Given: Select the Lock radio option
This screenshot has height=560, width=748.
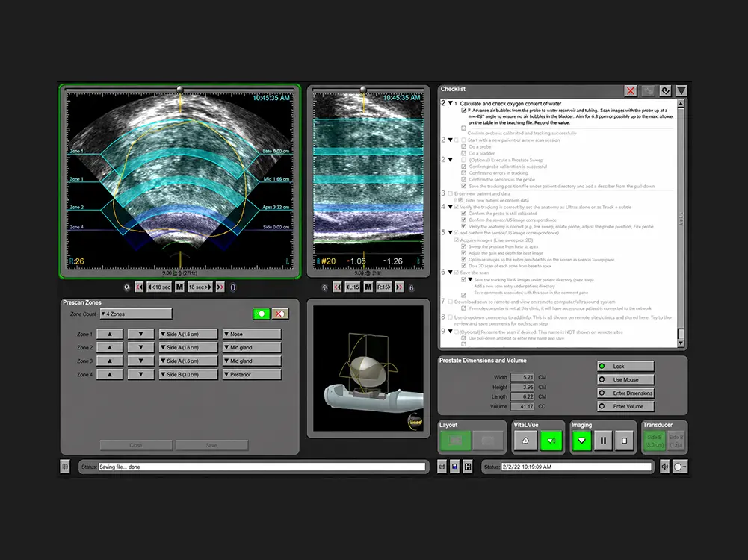Looking at the screenshot, I should (x=625, y=366).
